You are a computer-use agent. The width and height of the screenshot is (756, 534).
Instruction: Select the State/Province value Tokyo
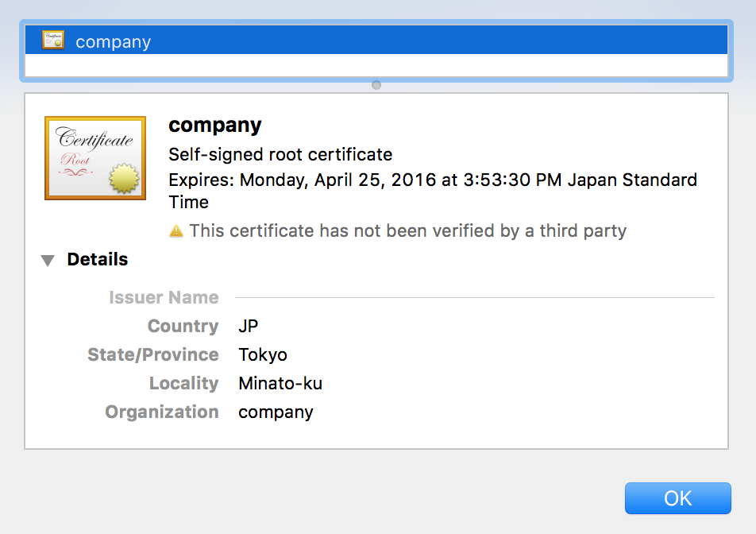point(263,355)
